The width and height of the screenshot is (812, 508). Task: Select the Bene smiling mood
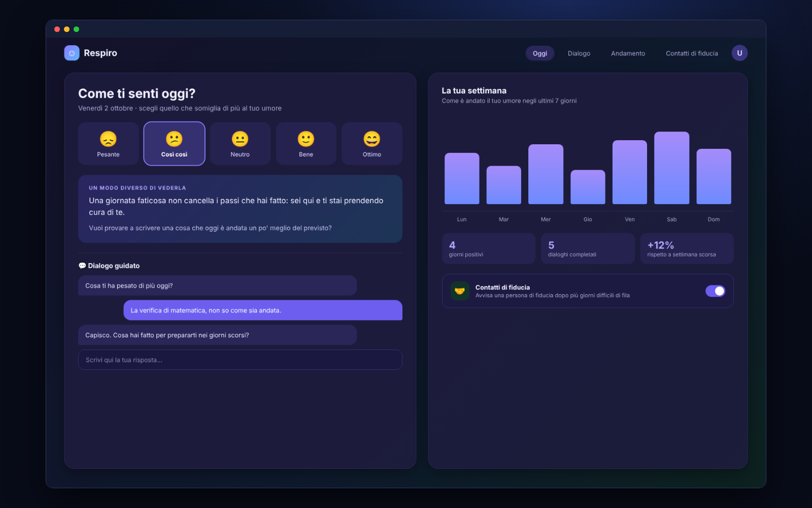pos(306,144)
